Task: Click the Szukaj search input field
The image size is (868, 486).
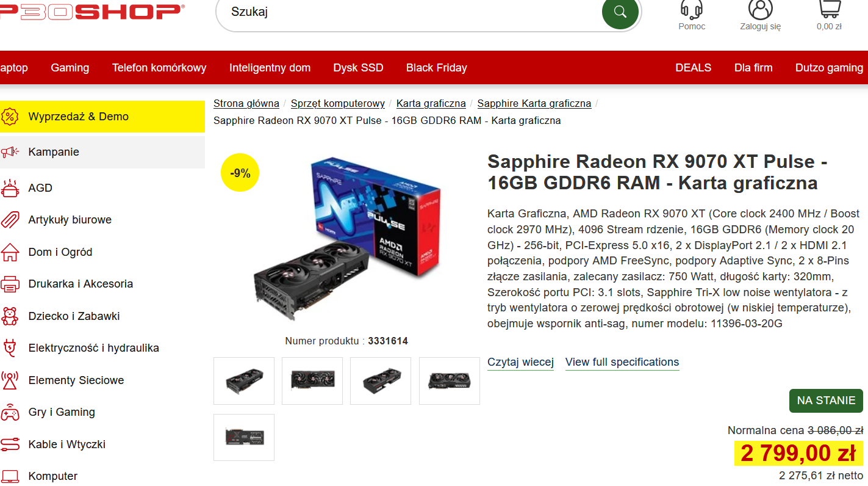Action: (409, 12)
